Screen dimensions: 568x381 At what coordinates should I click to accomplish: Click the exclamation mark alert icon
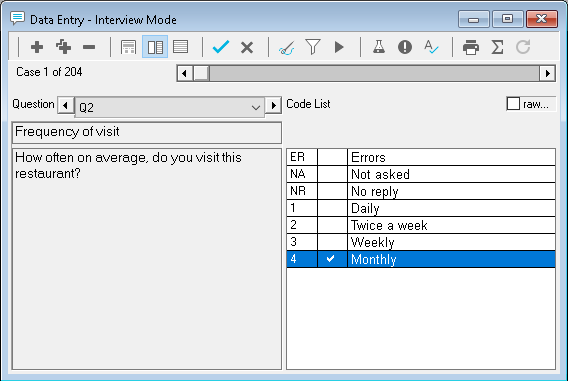[x=405, y=47]
